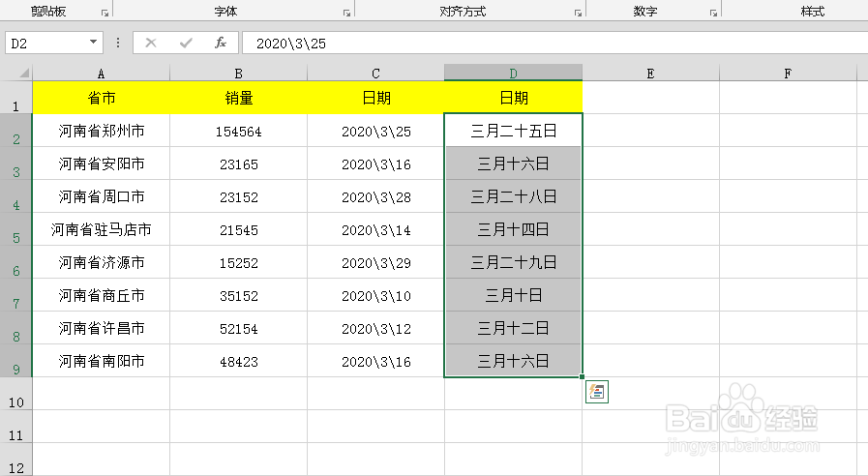Select cell 河南省南阳市

[x=101, y=361]
